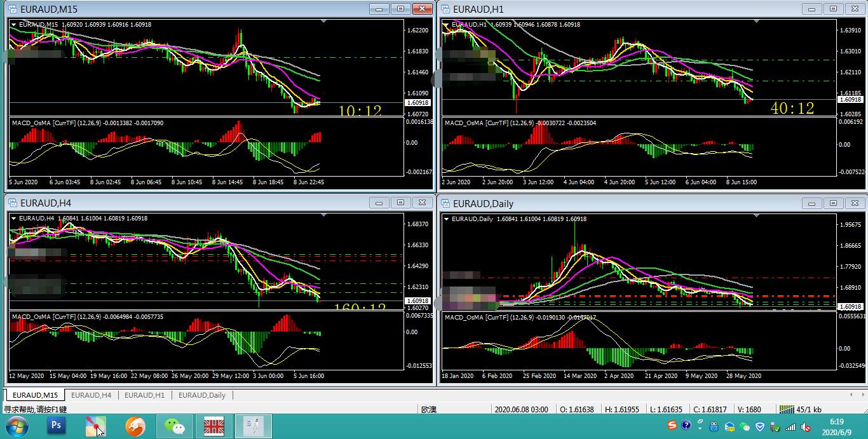
Task: Click the M15 candle timer 10:12
Action: [x=360, y=111]
